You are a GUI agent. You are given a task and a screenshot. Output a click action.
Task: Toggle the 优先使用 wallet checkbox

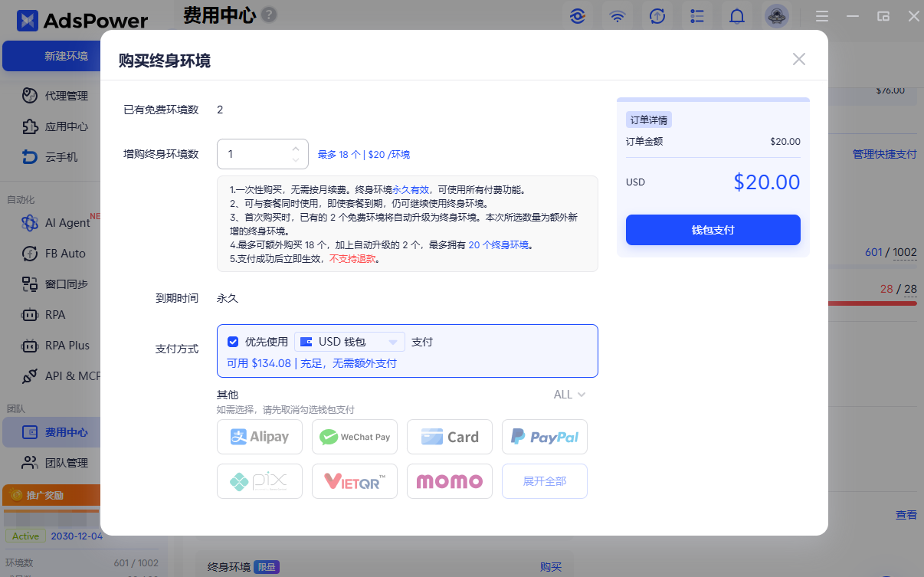233,342
